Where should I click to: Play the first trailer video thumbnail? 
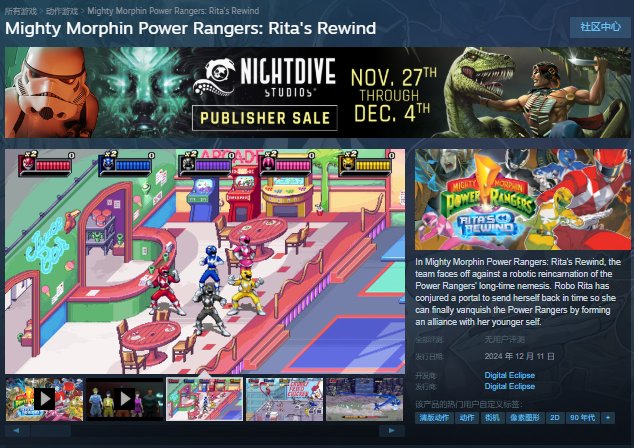(44, 399)
